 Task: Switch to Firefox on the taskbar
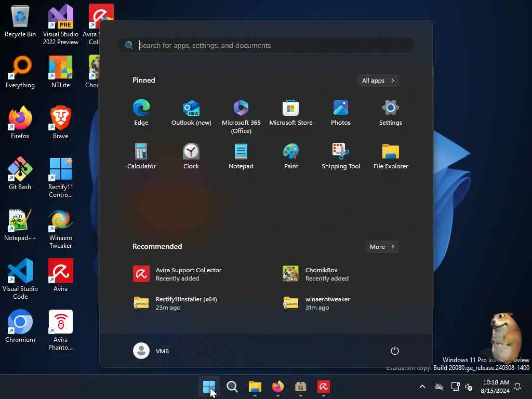click(278, 387)
